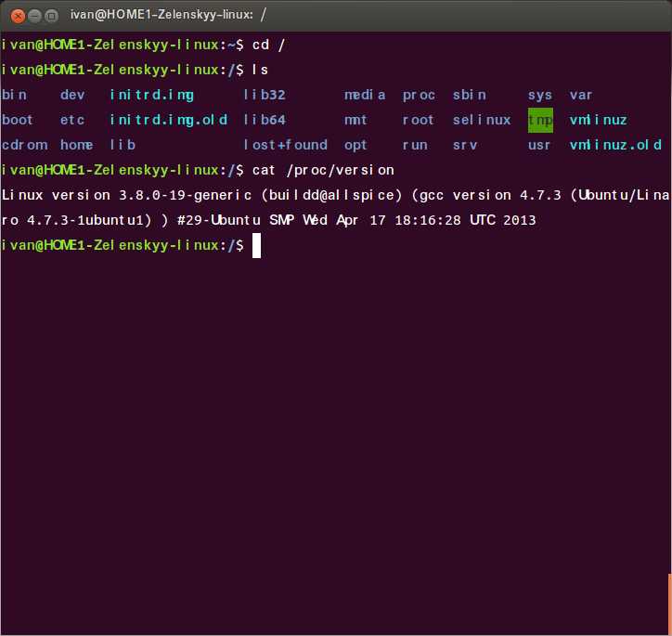672x636 pixels.
Task: Click the 'selinux' directory name
Action: click(482, 120)
